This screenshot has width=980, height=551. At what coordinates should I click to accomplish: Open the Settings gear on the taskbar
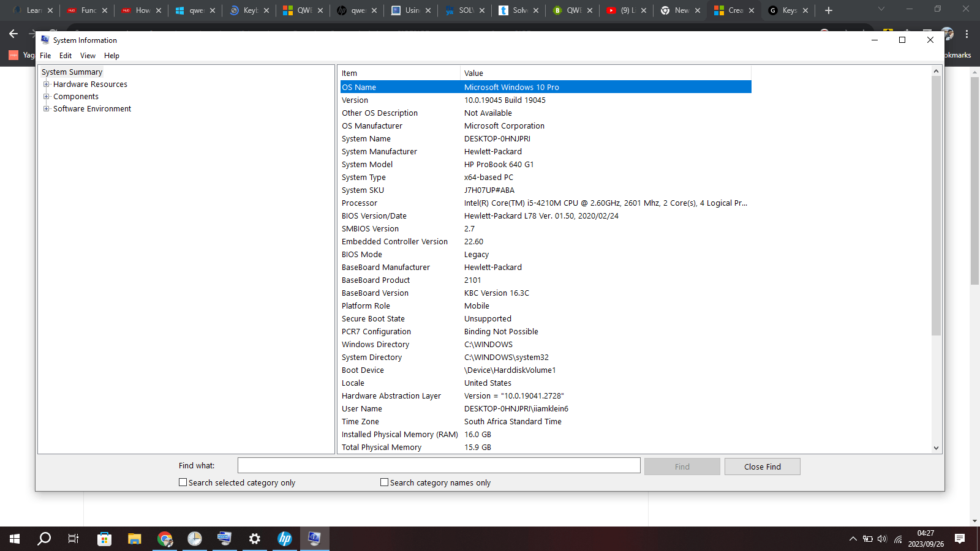[x=254, y=539]
